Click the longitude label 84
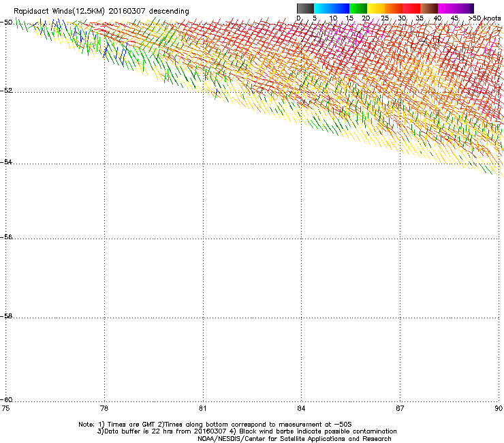504x443 pixels. (301, 408)
